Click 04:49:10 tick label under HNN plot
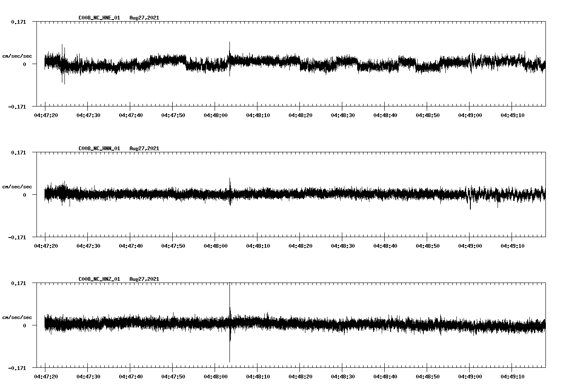The height and width of the screenshot is (392, 576). [x=513, y=246]
